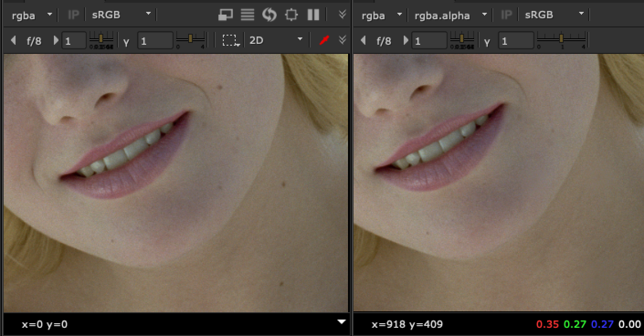Viewport: 644px width, 336px height.
Task: Click the f/8 forward stepper arrow
Action: 56,40
